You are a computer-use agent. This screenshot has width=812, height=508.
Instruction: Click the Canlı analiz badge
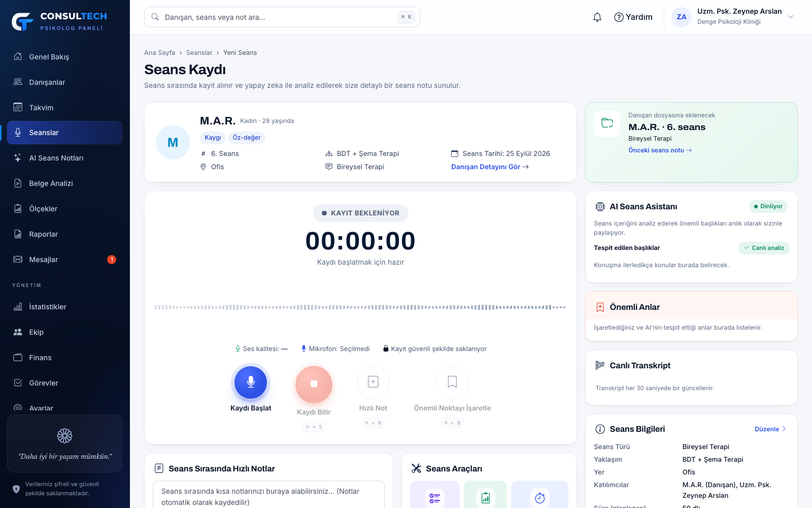(x=764, y=248)
